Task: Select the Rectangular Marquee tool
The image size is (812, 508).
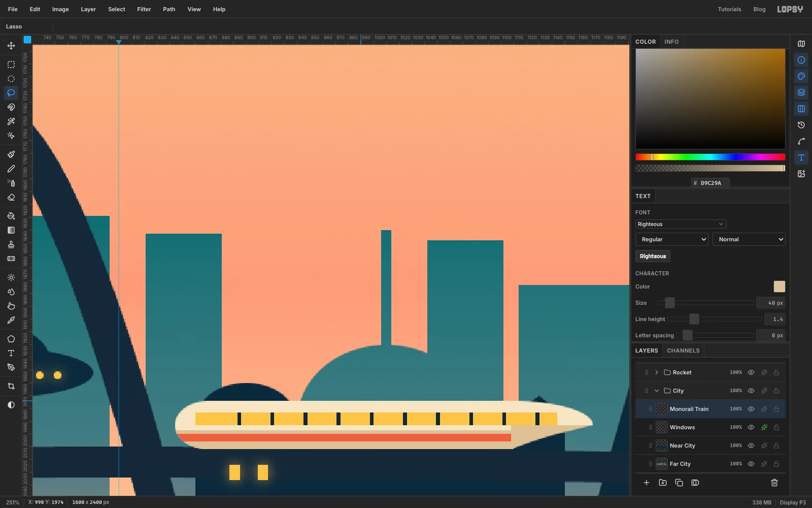Action: pyautogui.click(x=11, y=65)
